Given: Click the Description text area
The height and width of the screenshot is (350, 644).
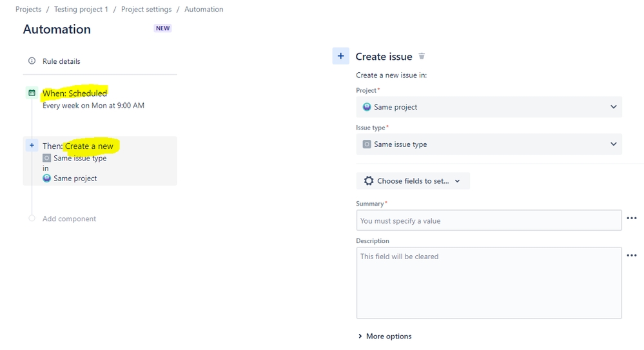Looking at the screenshot, I should (489, 282).
